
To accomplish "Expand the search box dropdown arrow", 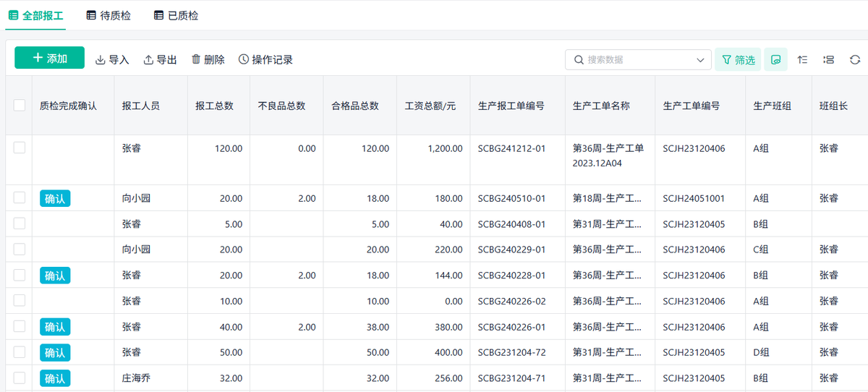I will tap(699, 59).
